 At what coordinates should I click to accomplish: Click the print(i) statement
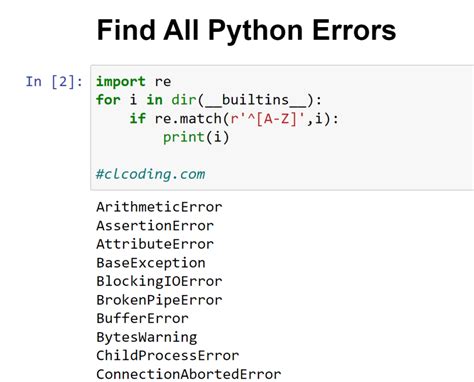(196, 137)
